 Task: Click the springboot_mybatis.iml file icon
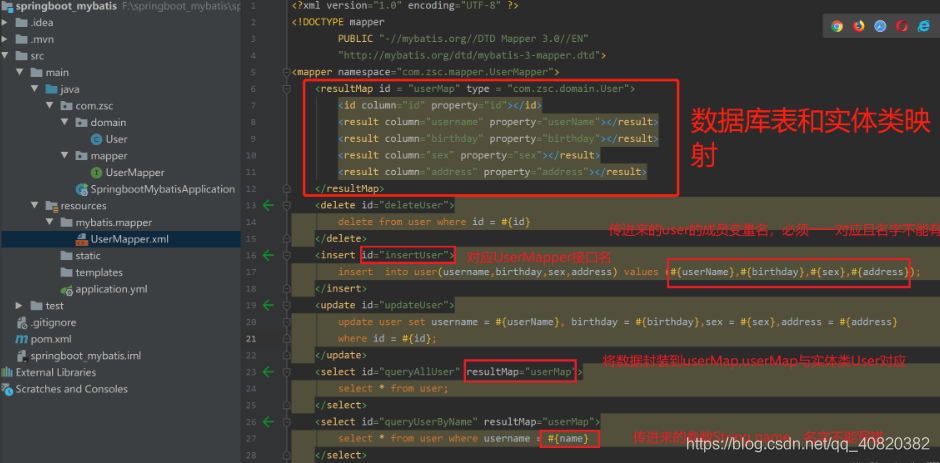point(22,356)
